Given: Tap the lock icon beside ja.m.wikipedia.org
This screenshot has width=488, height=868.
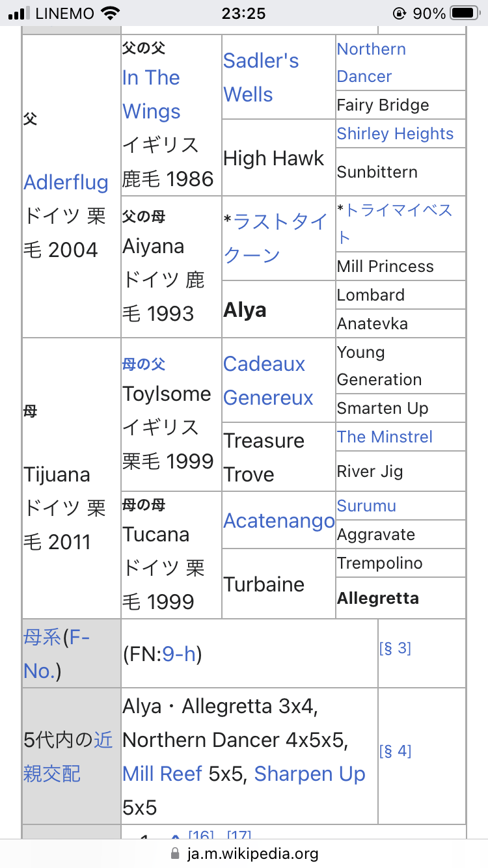Looking at the screenshot, I should [174, 854].
